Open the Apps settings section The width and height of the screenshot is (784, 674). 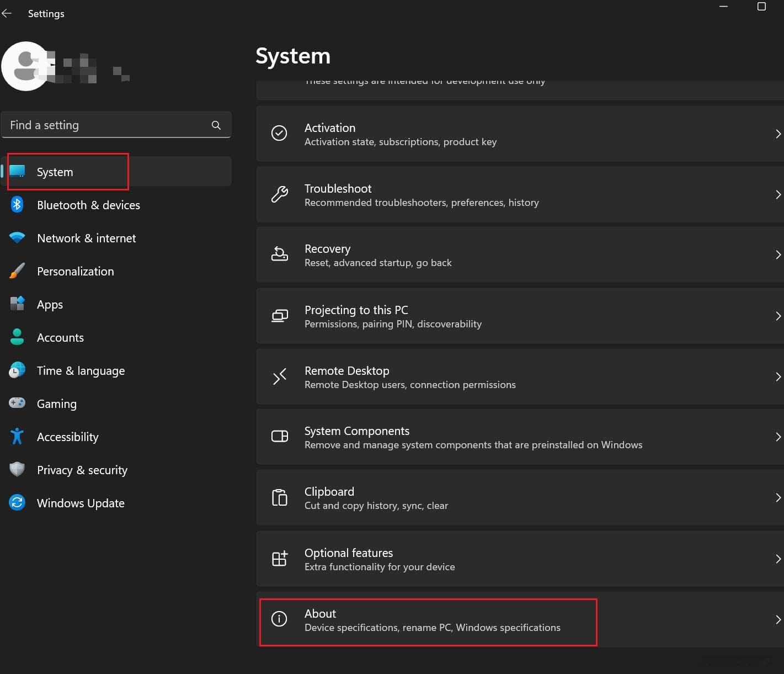116,304
